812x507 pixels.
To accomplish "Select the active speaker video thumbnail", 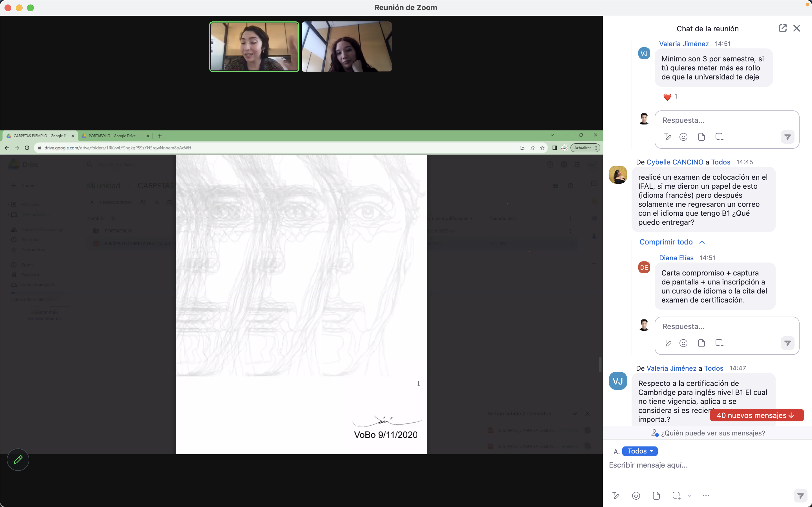I will click(x=254, y=46).
